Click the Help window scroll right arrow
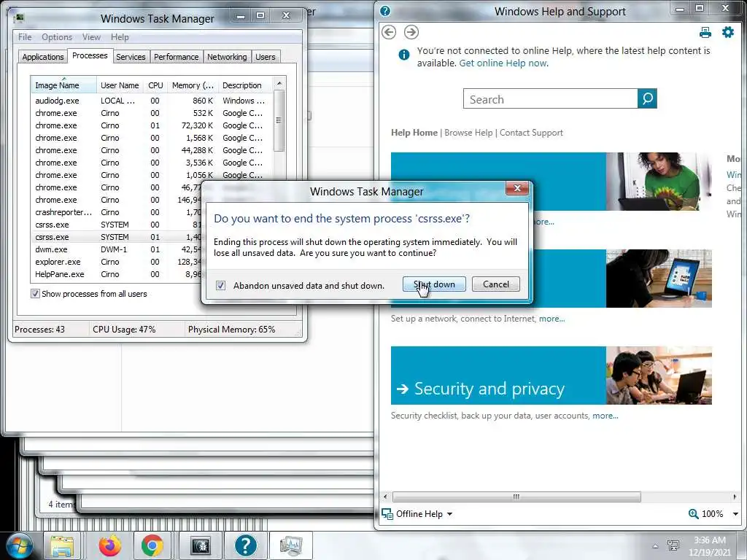Viewport: 747px width, 560px height. pos(735,497)
